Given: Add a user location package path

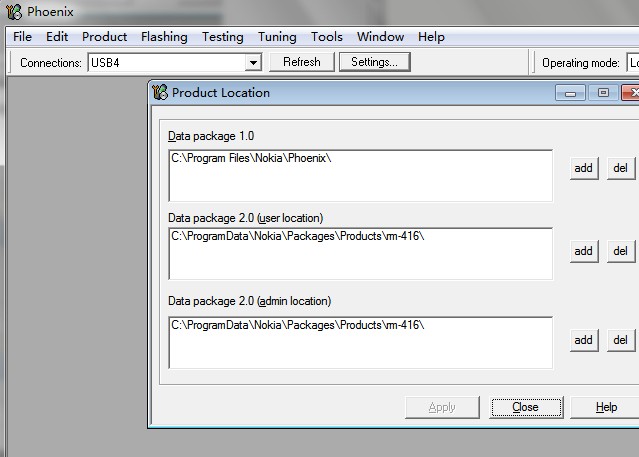Looking at the screenshot, I should pyautogui.click(x=584, y=251).
